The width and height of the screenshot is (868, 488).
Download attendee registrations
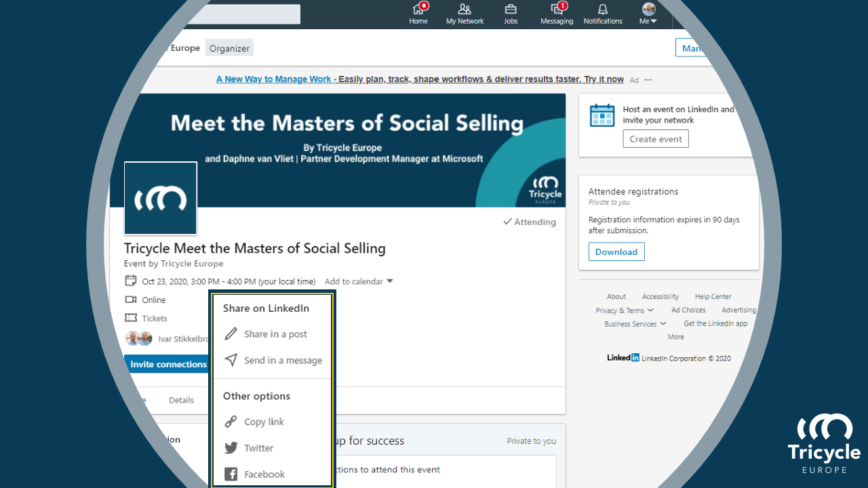pyautogui.click(x=616, y=252)
